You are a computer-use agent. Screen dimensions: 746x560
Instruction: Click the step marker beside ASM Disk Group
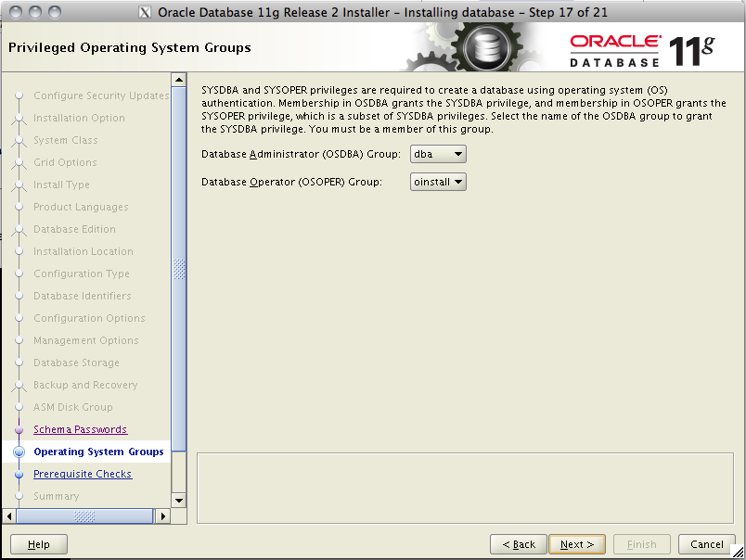pos(20,407)
